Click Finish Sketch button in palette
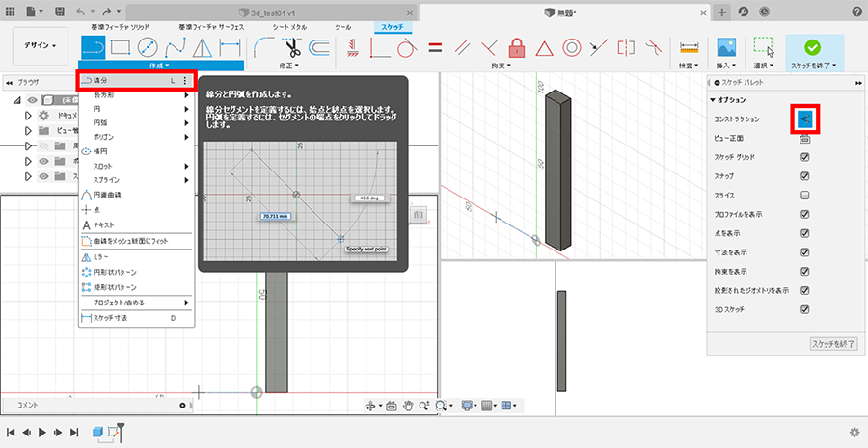868x448 pixels. [x=833, y=343]
